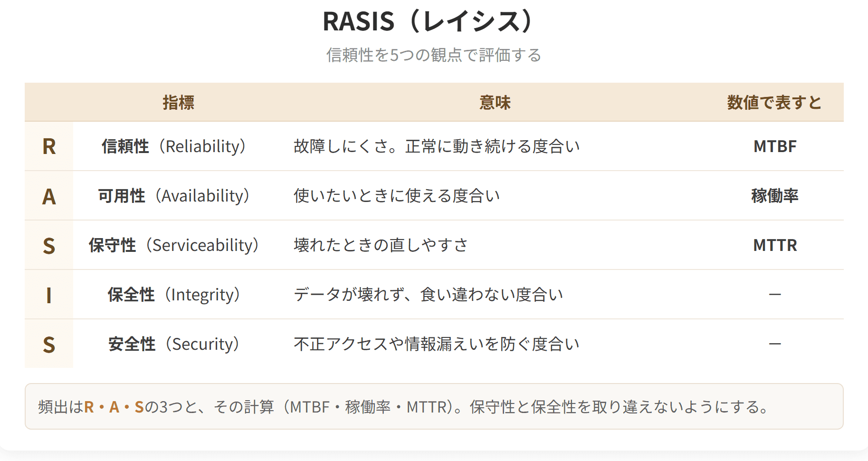This screenshot has height=461, width=868.
Task: Click the dash value in the 安全性 row
Action: pyautogui.click(x=775, y=344)
